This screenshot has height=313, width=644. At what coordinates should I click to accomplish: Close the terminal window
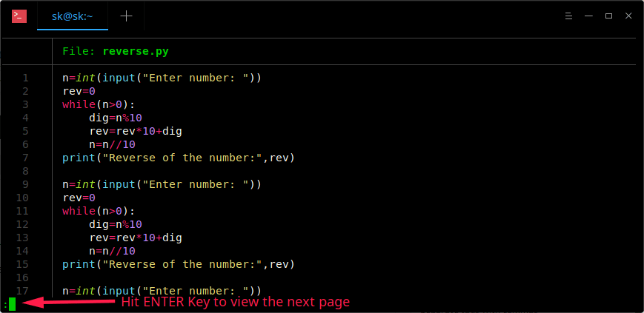tap(628, 16)
